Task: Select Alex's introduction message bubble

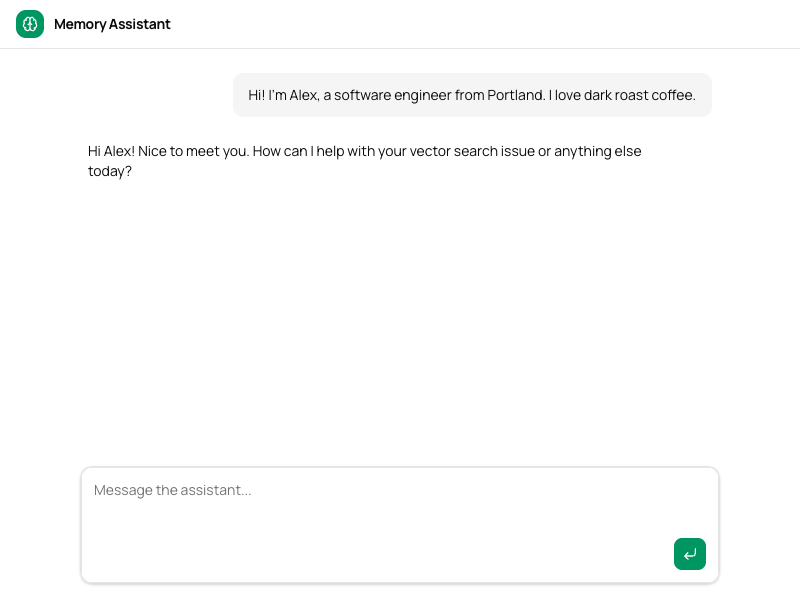Action: point(472,94)
